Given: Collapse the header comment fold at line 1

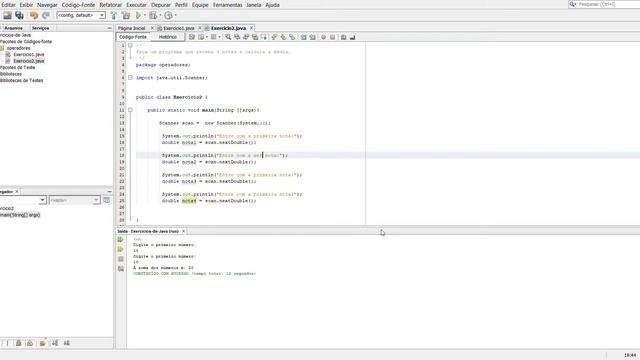Looking at the screenshot, I should [x=130, y=45].
